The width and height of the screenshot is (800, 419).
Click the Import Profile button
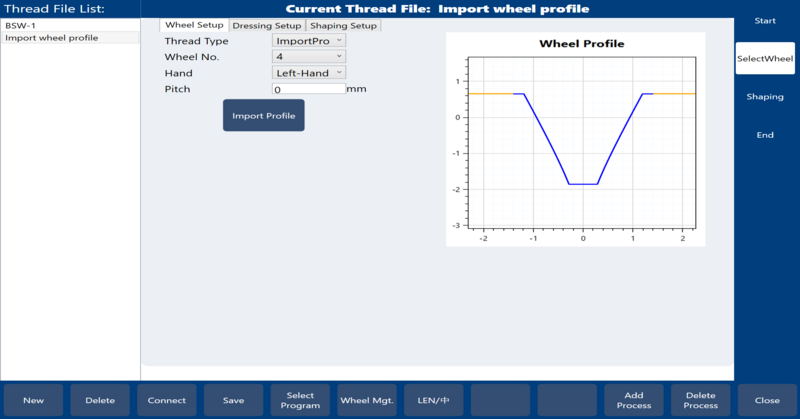pyautogui.click(x=263, y=115)
